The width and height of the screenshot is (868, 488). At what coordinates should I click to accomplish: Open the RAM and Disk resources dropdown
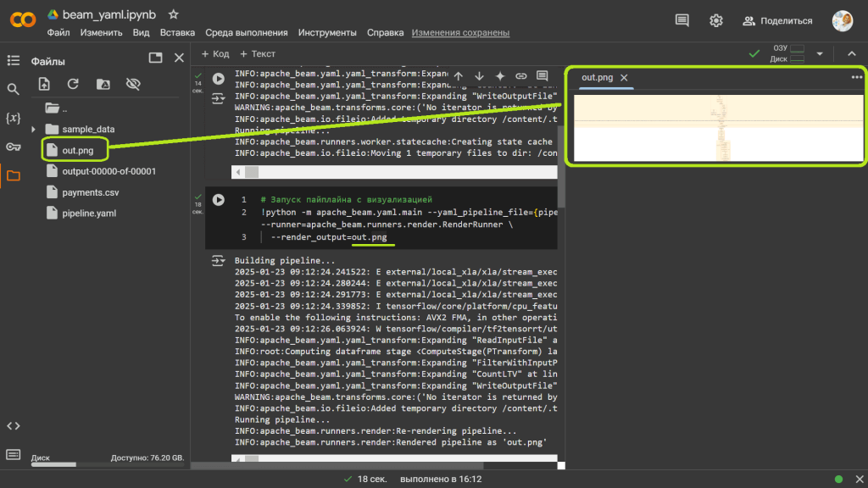click(x=820, y=53)
